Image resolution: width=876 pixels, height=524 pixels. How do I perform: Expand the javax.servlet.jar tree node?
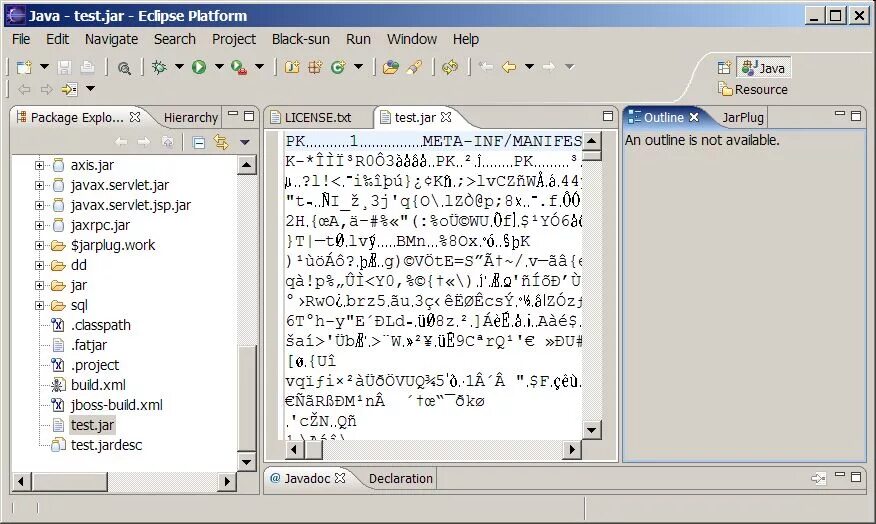[39, 185]
